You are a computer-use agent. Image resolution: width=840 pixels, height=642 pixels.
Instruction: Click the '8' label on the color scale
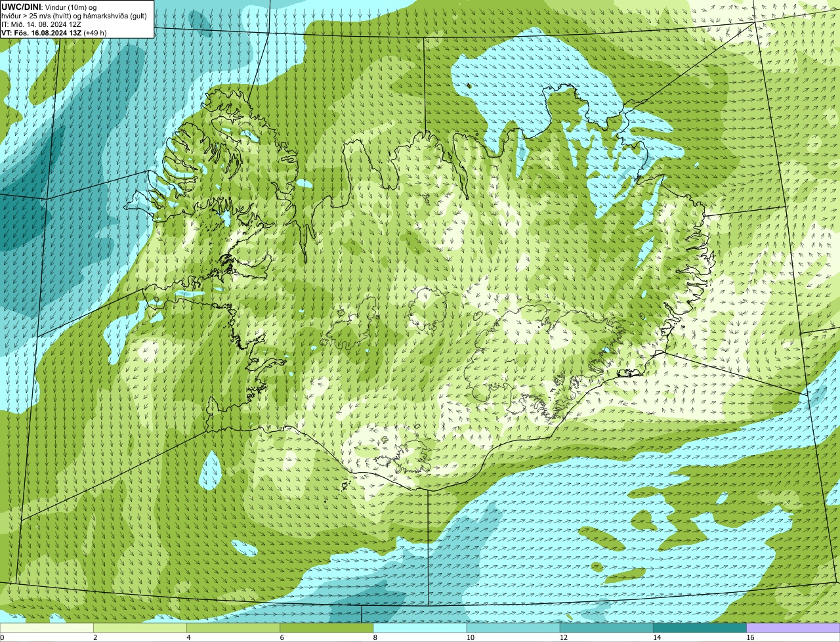click(x=375, y=637)
